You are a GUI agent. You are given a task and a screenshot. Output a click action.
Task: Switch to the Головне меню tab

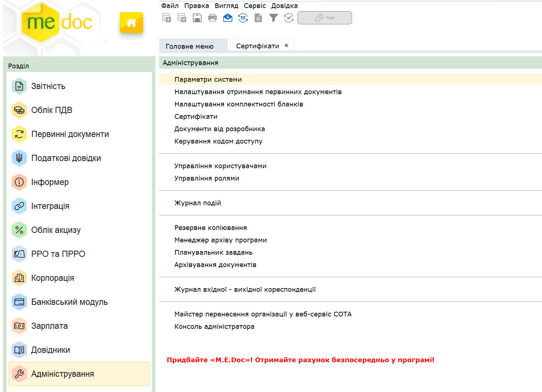[x=190, y=46]
